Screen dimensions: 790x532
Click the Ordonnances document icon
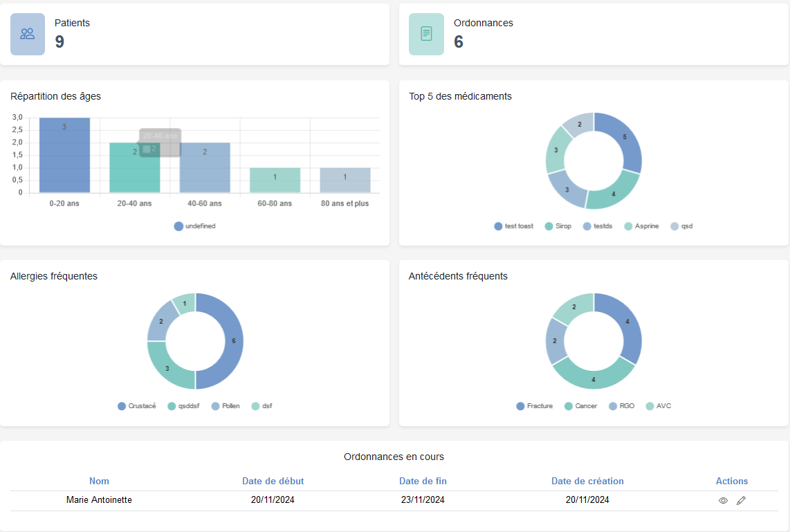tap(426, 34)
